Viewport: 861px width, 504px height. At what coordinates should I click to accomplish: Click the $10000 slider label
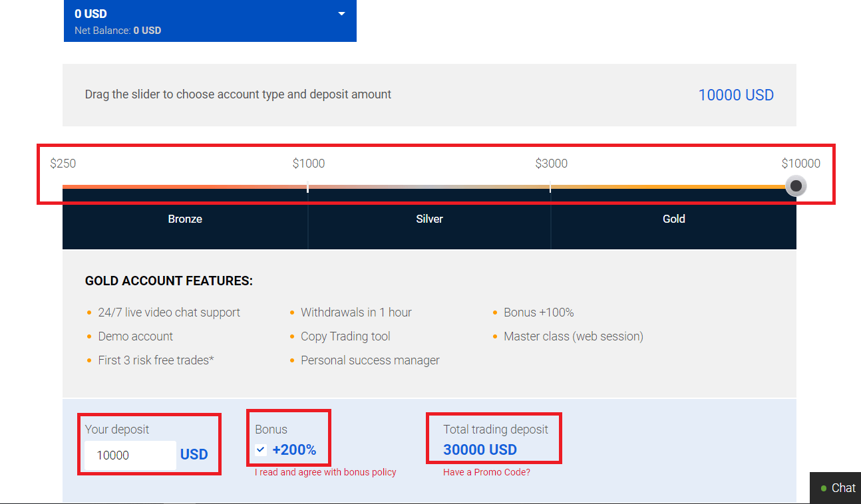click(801, 164)
